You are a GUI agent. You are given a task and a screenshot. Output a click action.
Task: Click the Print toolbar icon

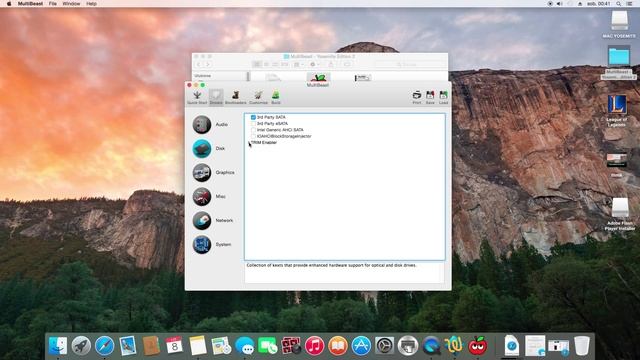point(417,97)
